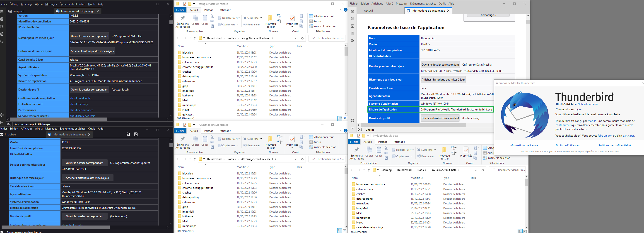Screen dimensions: 644x233
Task: Refresh the 70whznpj.default-release-1 folder view
Action: (302, 159)
